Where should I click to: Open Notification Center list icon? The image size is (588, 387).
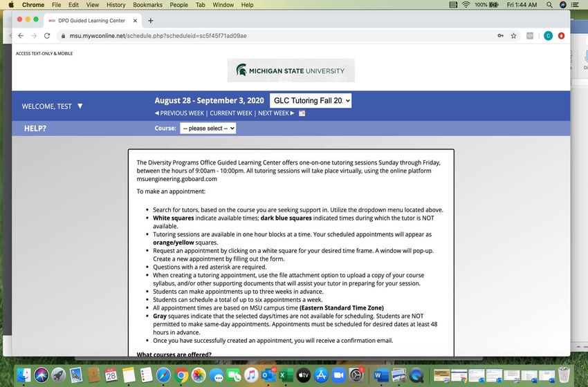[574, 5]
